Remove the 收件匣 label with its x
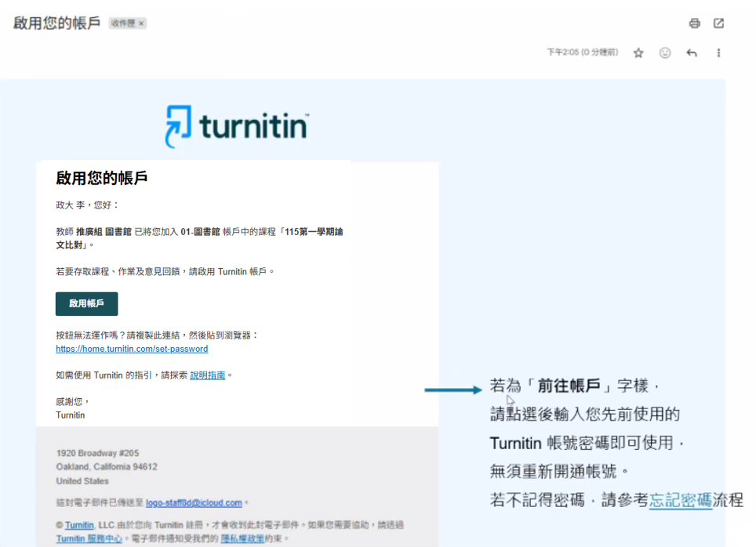Image resolution: width=756 pixels, height=547 pixels. tap(141, 24)
